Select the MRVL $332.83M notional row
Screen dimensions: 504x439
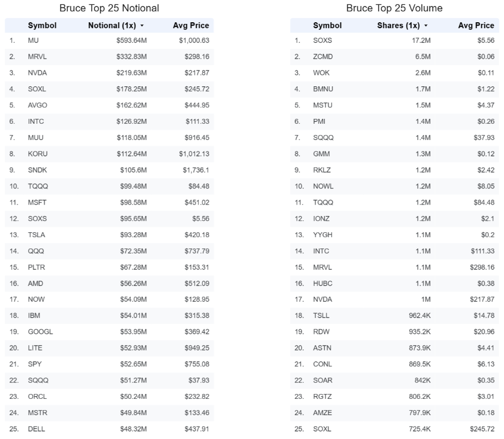(x=109, y=56)
